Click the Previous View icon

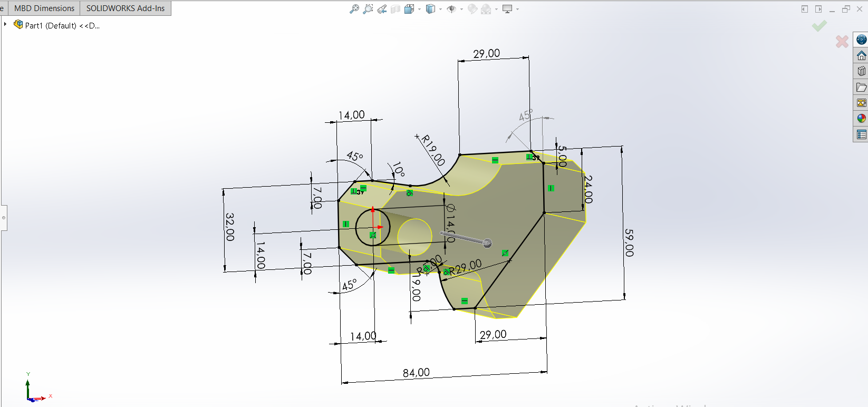click(382, 9)
